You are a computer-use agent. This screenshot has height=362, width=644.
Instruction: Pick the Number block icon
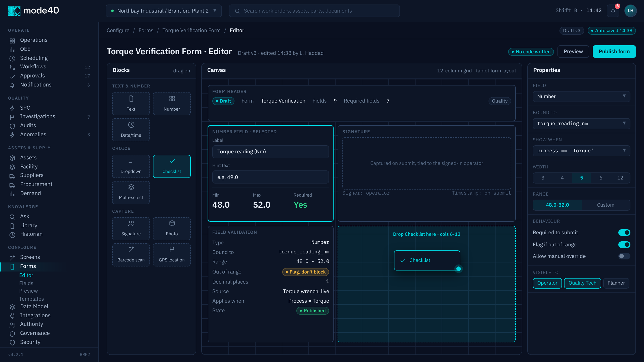[x=172, y=99]
